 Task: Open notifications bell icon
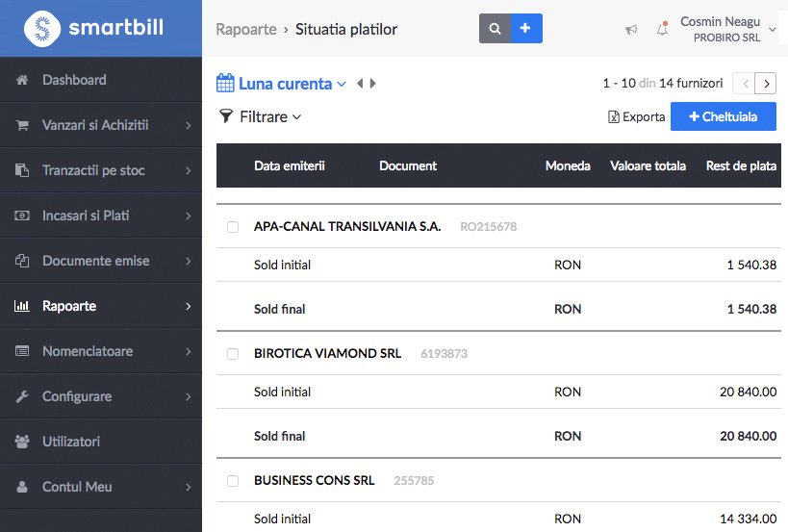point(662,29)
